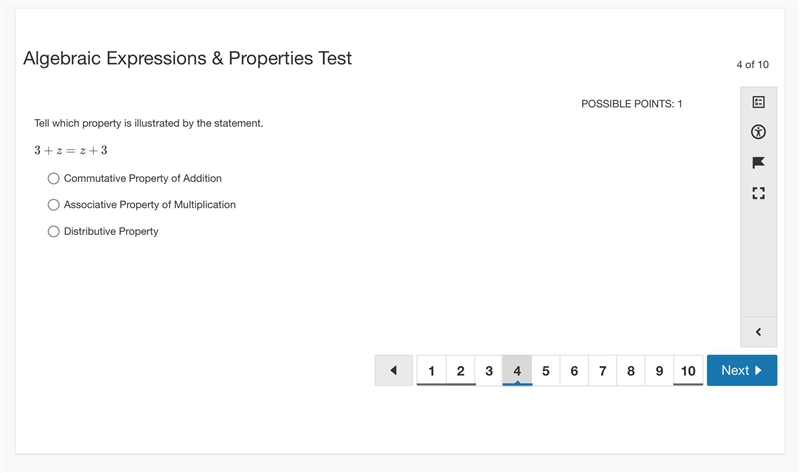The height and width of the screenshot is (473, 800).
Task: Navigate to question 3
Action: (x=489, y=370)
